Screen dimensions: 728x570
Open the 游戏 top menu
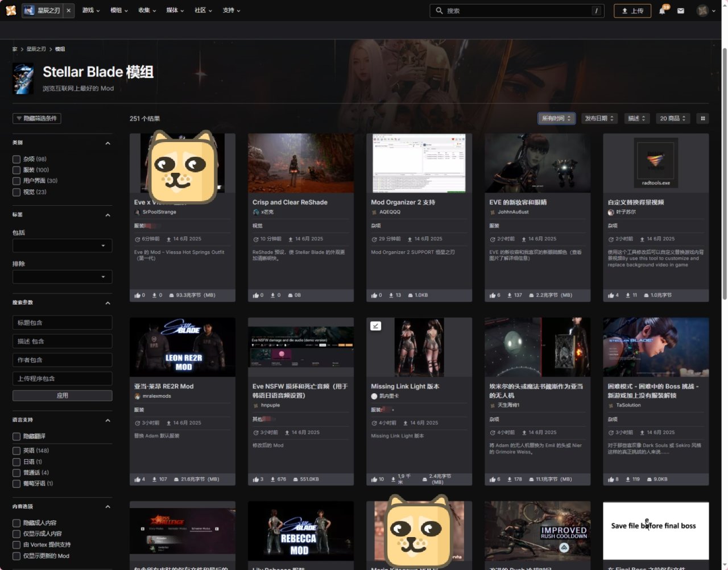pyautogui.click(x=91, y=10)
